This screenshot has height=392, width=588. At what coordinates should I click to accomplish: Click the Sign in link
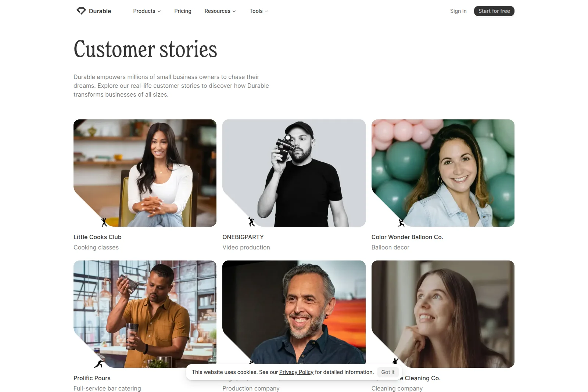458,11
